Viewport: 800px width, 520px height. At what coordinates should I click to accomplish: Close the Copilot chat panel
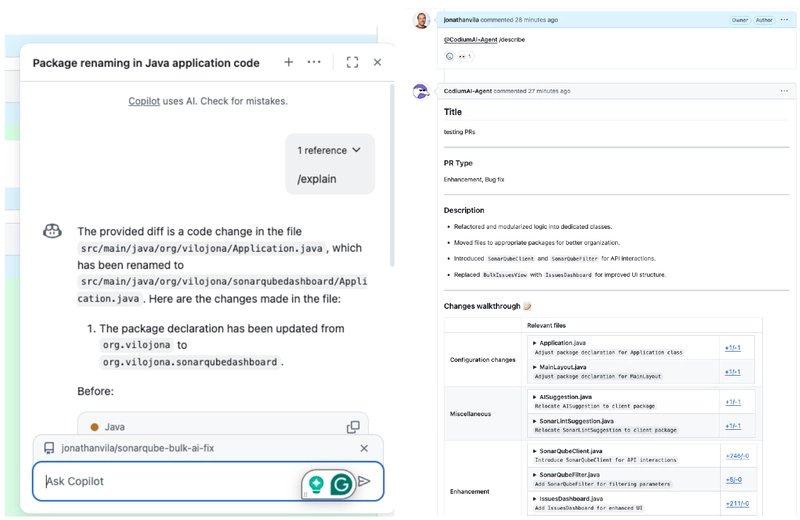(x=378, y=62)
